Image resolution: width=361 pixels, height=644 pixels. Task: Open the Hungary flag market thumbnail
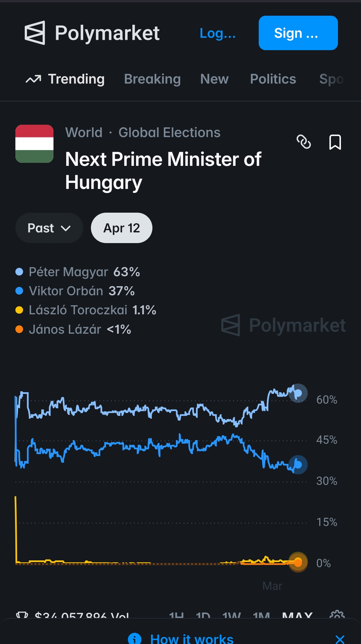(34, 144)
